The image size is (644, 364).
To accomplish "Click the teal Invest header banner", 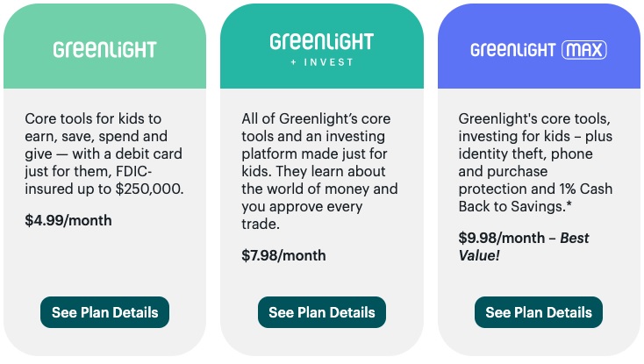I will tap(322, 46).
